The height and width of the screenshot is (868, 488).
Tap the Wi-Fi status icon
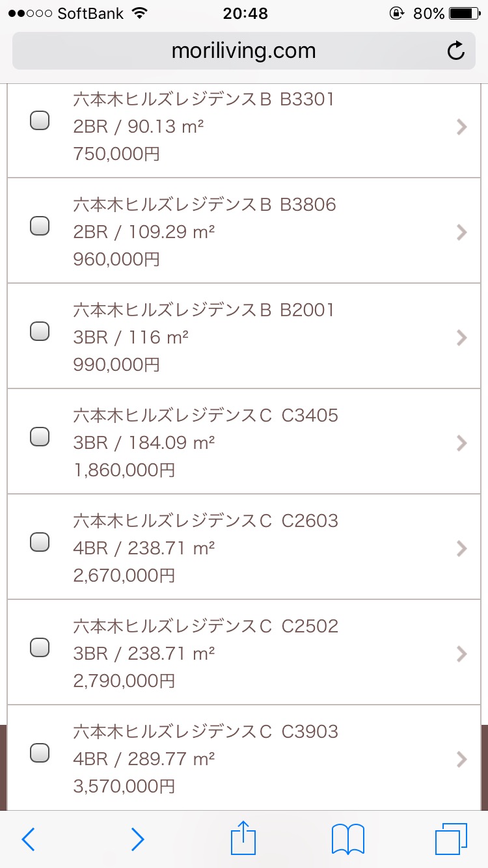point(139,13)
